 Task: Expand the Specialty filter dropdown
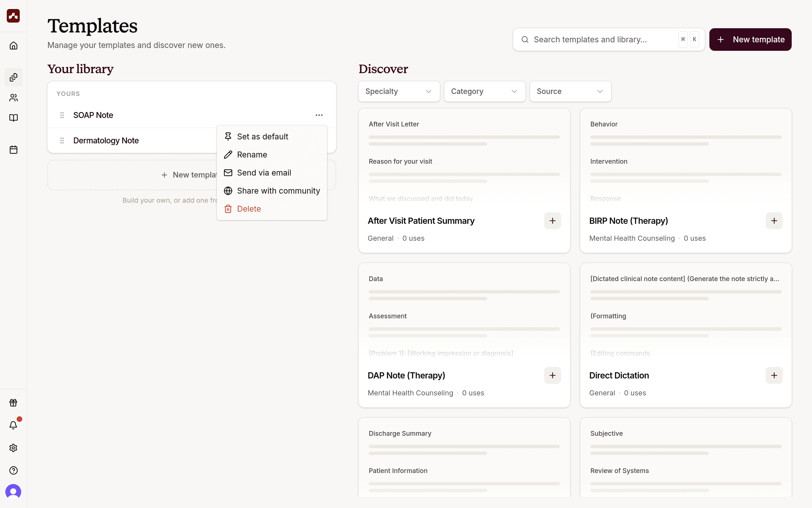click(399, 91)
